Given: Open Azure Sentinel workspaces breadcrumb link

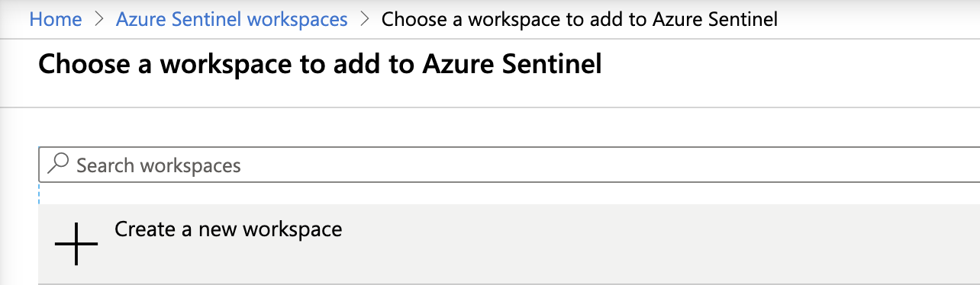Looking at the screenshot, I should tap(231, 19).
